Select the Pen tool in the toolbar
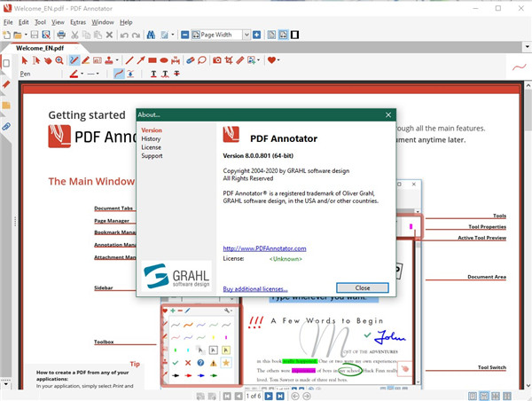This screenshot has height=401, width=532. pos(74,60)
